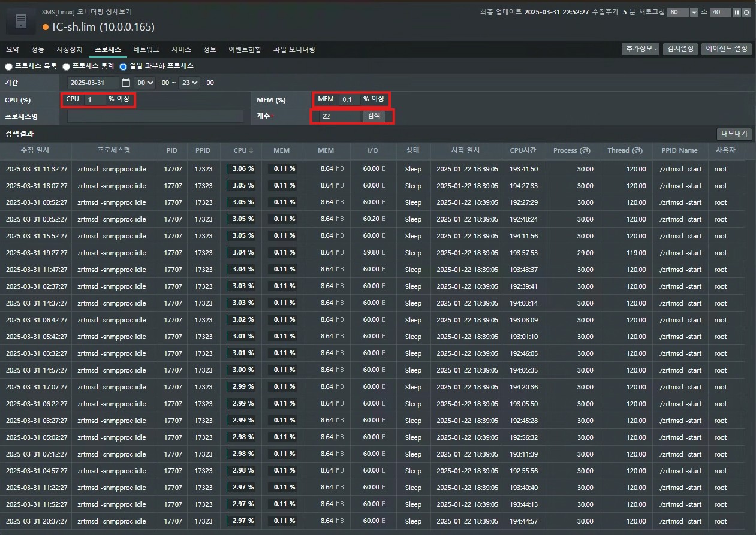Select the row collected at 2025-03-31 06:42:27

[x=372, y=320]
